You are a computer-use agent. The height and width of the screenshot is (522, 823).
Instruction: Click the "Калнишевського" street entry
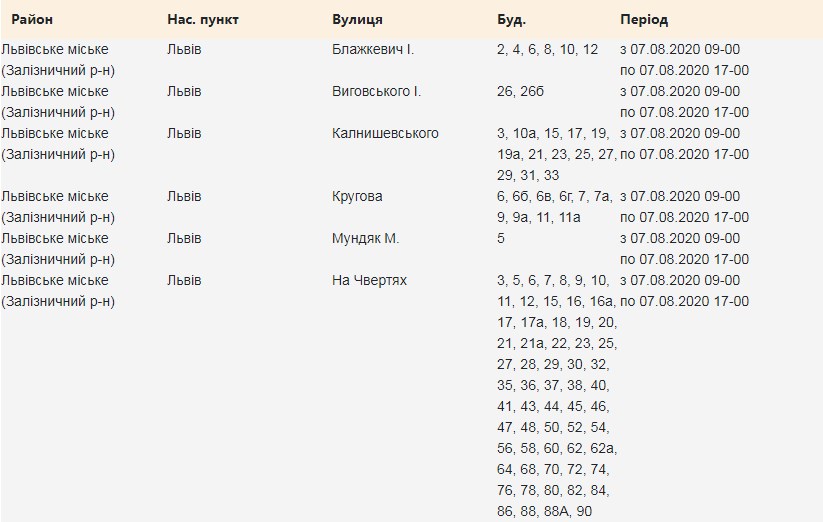(x=385, y=133)
